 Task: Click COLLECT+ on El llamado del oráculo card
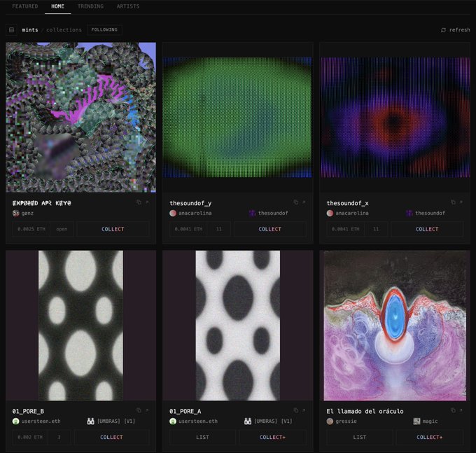[x=430, y=437]
